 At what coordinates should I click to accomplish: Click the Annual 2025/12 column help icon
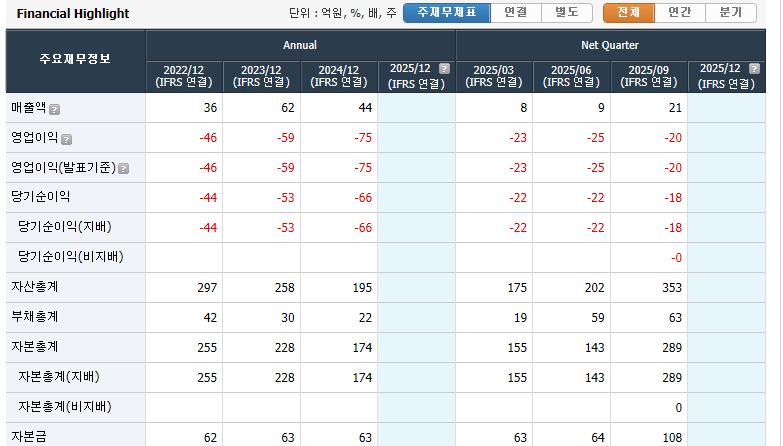(x=444, y=69)
